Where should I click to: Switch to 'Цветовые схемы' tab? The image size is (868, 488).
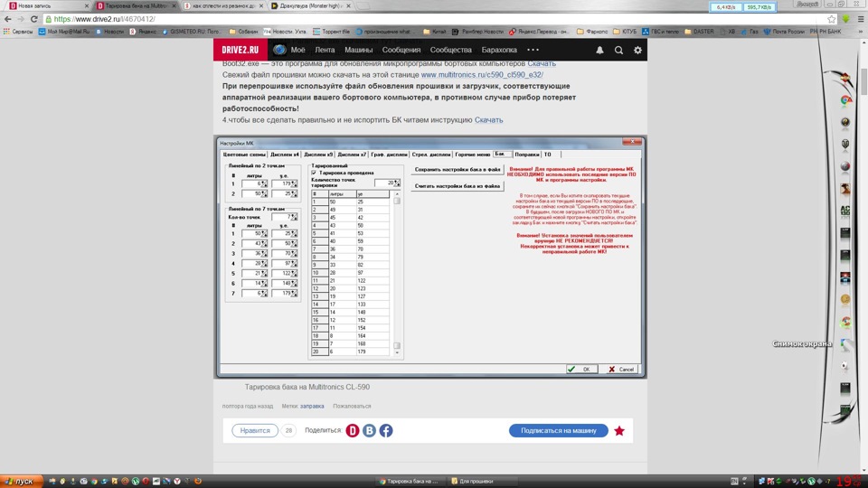[x=243, y=155]
